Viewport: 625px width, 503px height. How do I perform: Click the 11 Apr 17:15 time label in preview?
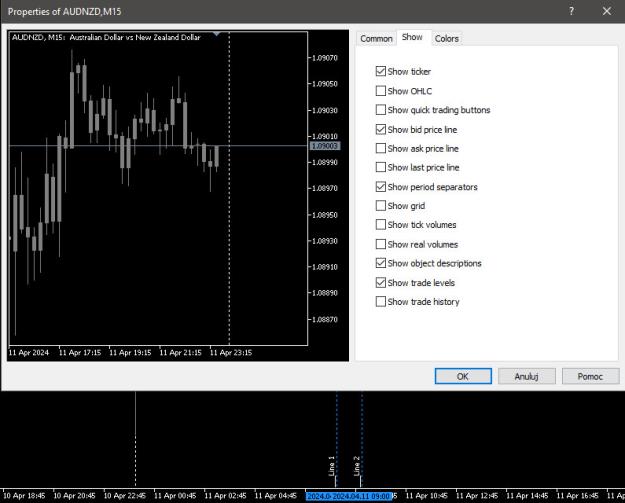tap(80, 353)
